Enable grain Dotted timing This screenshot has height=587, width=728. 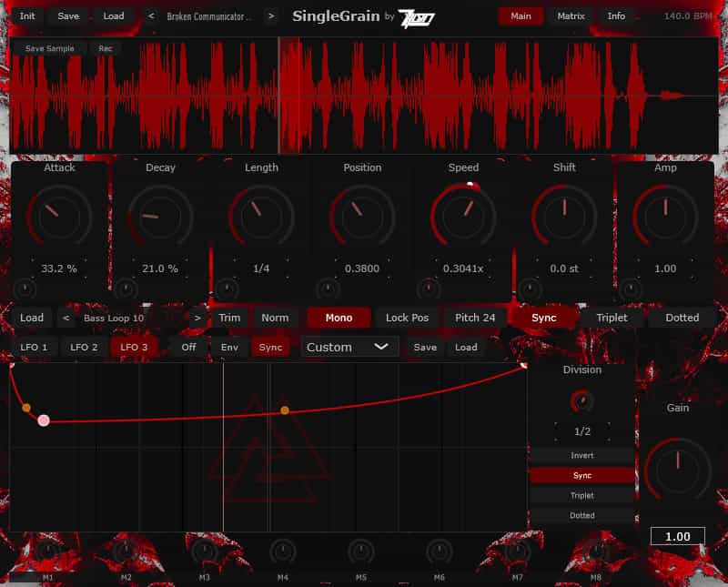682,319
